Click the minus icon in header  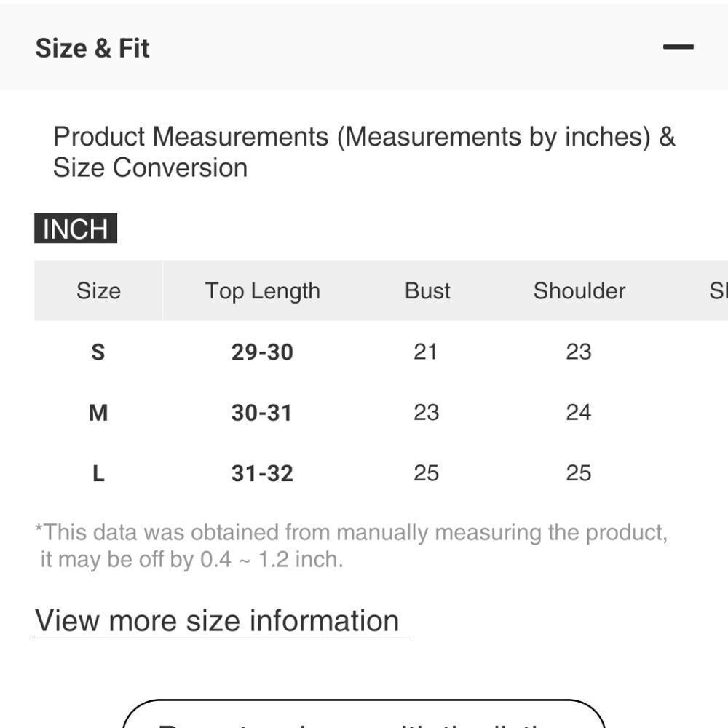(x=678, y=47)
